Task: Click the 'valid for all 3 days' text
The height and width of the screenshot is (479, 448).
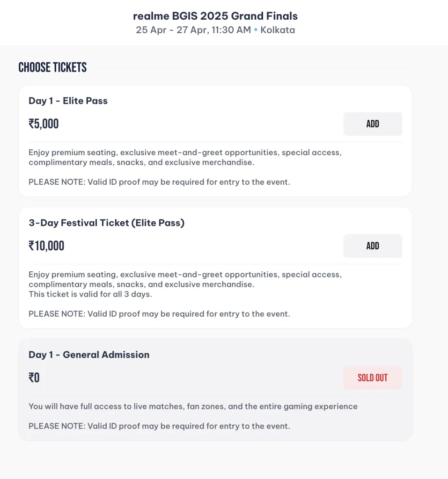Action: point(90,295)
